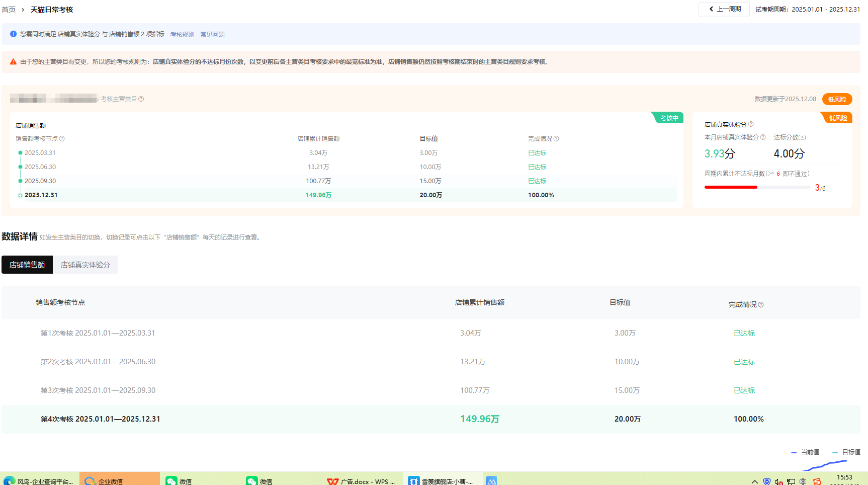Select the 店铺销售额 tab
Viewport: 868px width, 485px height.
[27, 265]
